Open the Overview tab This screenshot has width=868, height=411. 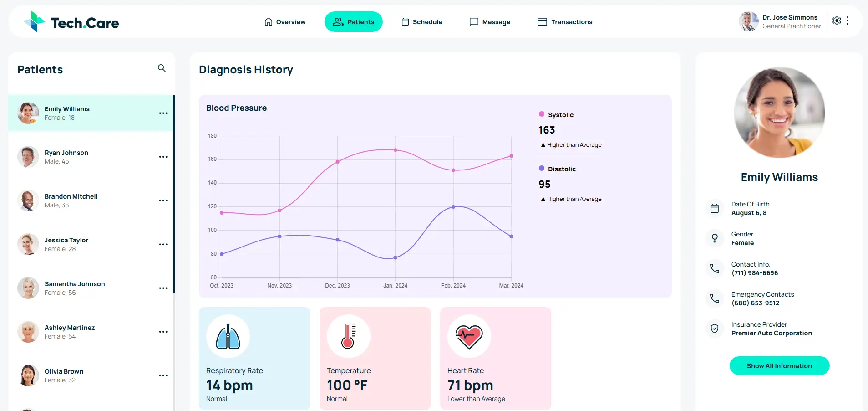click(285, 22)
